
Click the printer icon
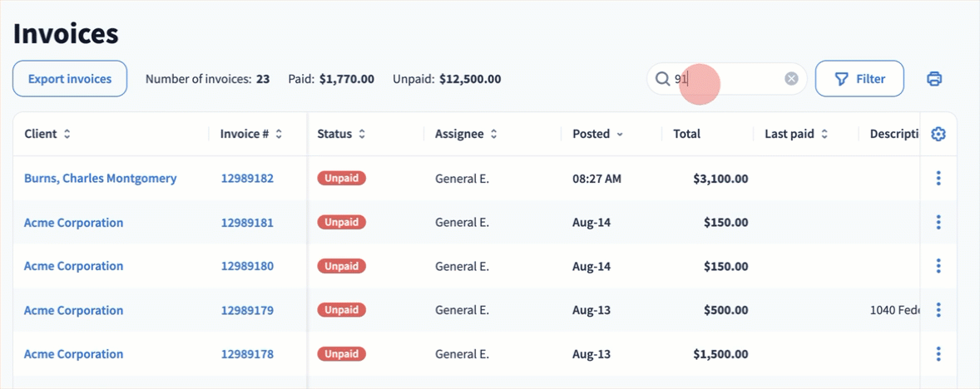pyautogui.click(x=934, y=79)
